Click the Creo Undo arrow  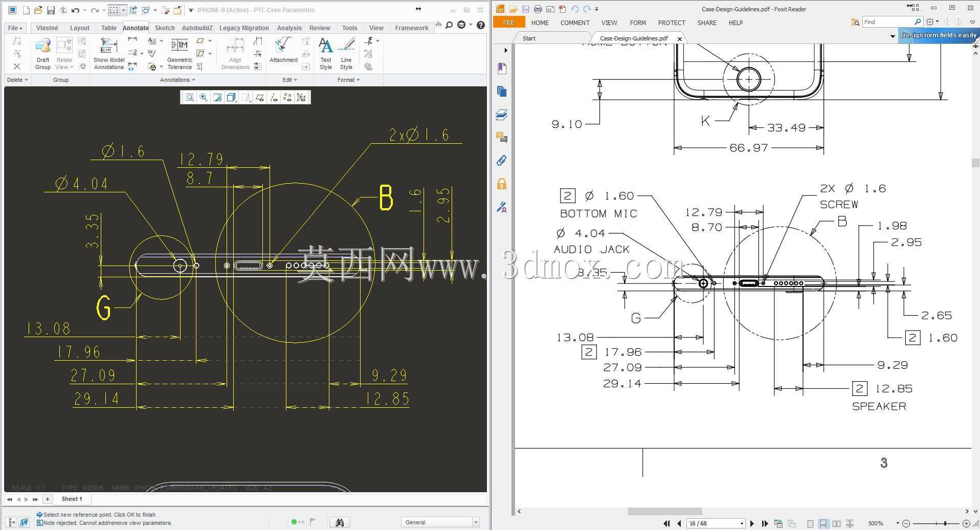[75, 10]
